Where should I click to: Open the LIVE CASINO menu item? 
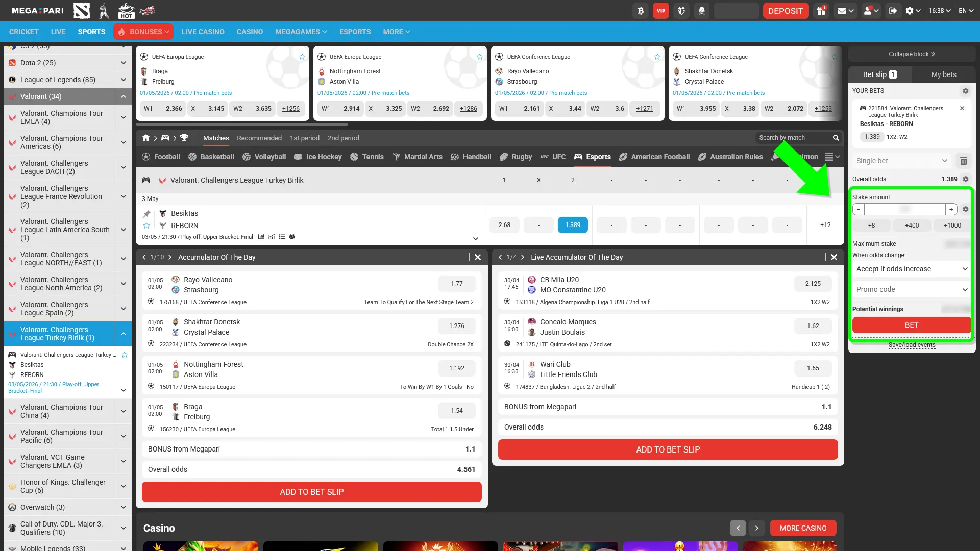203,32
